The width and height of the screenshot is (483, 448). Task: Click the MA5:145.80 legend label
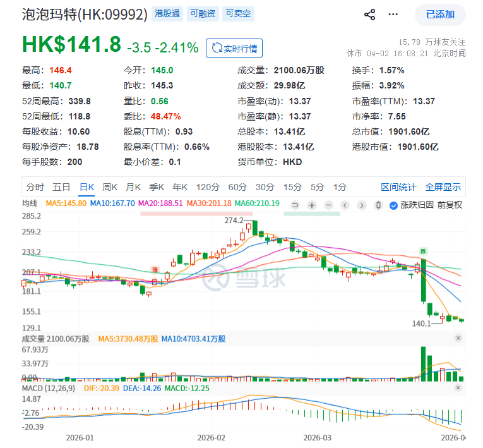66,203
